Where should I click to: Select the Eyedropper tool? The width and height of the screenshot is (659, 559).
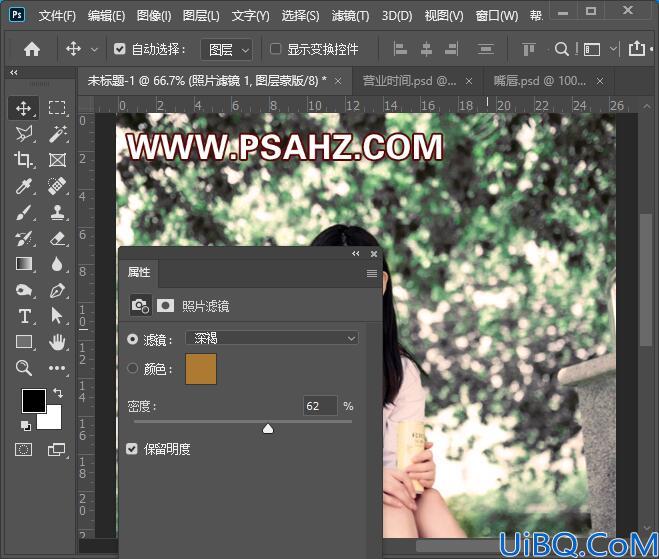tap(23, 186)
